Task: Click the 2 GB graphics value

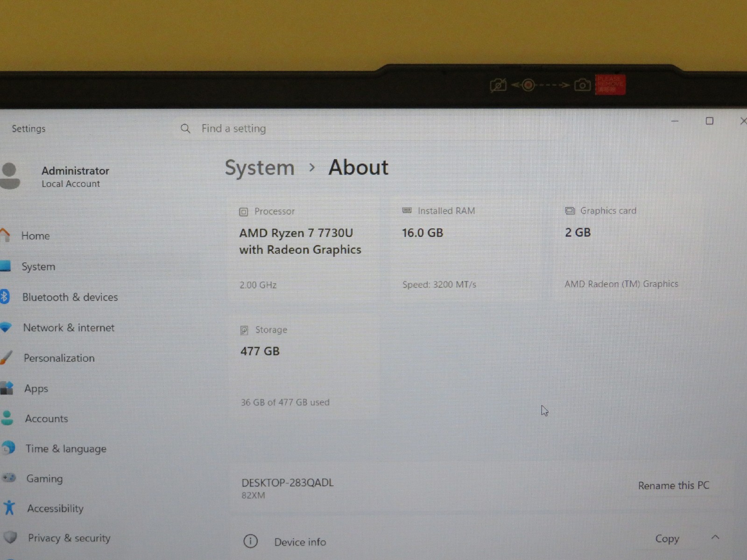Action: coord(578,232)
